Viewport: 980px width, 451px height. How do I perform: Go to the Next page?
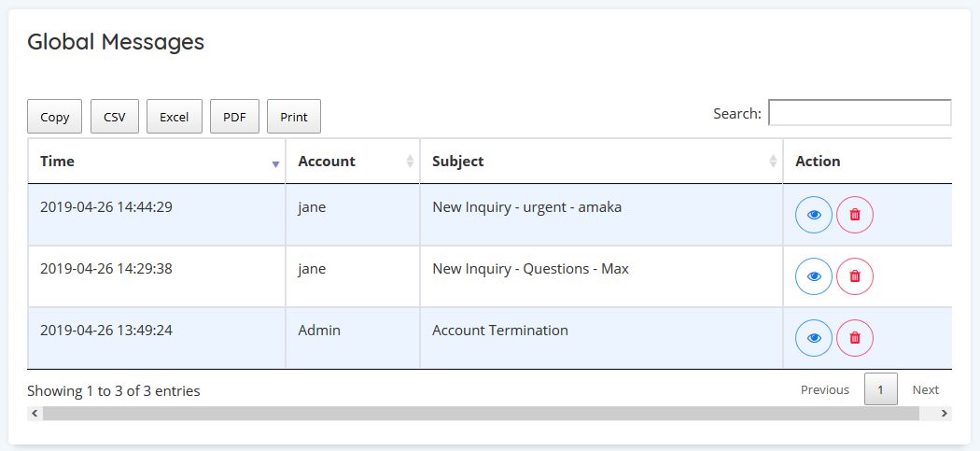point(925,389)
